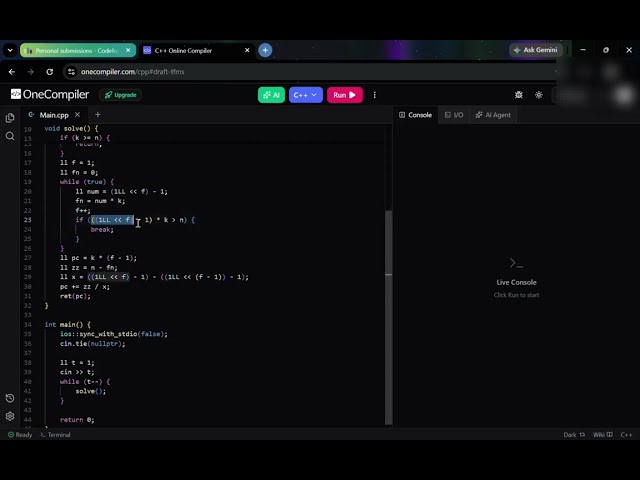Screen dimensions: 640x480
Task: Click the 'ret(pc);' line
Action: pos(75,296)
